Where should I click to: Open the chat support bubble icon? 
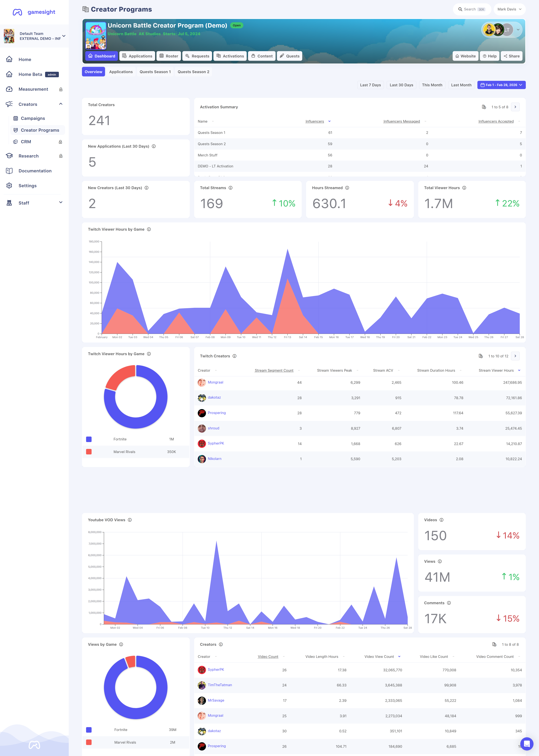click(527, 744)
